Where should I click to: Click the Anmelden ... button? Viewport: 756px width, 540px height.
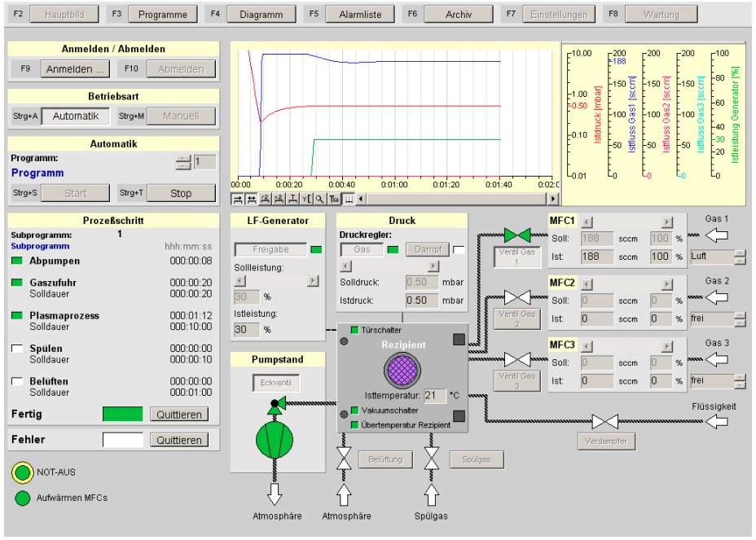pos(75,69)
